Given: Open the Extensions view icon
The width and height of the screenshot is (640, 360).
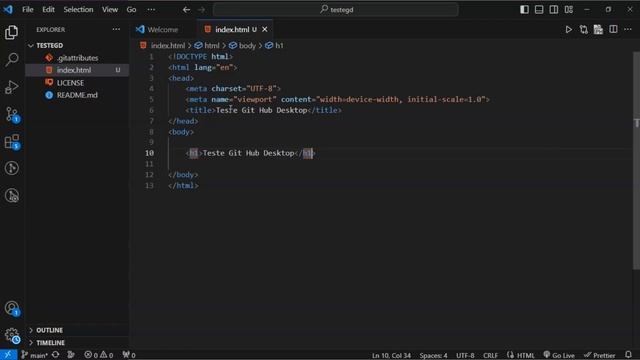Looking at the screenshot, I should [x=12, y=142].
